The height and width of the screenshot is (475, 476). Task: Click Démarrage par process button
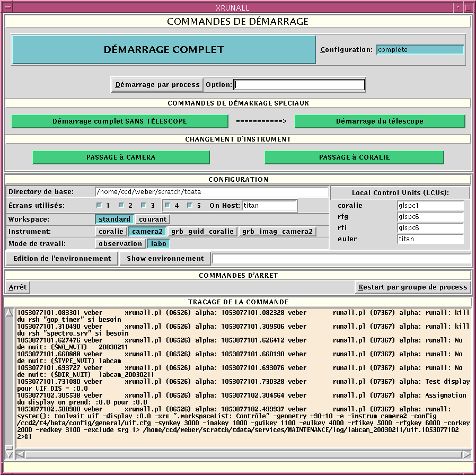point(157,85)
